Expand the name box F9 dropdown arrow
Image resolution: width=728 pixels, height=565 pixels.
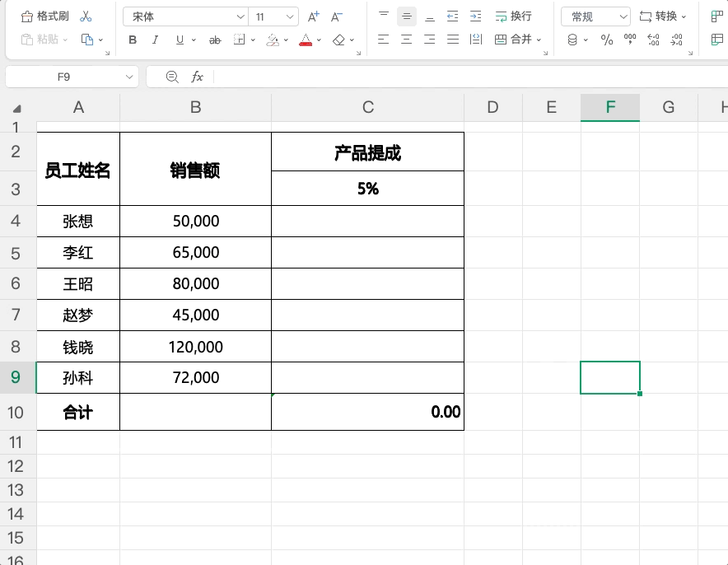129,77
